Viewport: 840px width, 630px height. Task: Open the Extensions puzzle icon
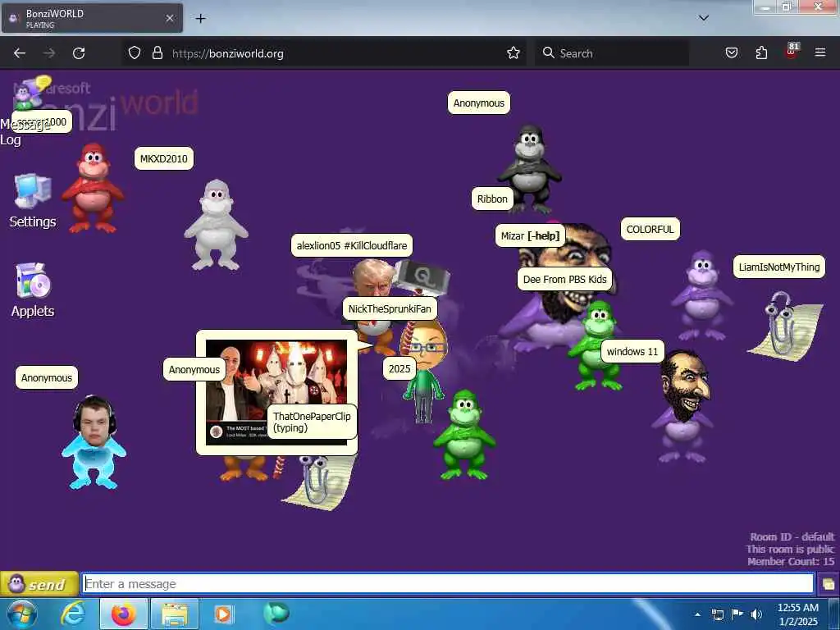tap(761, 53)
